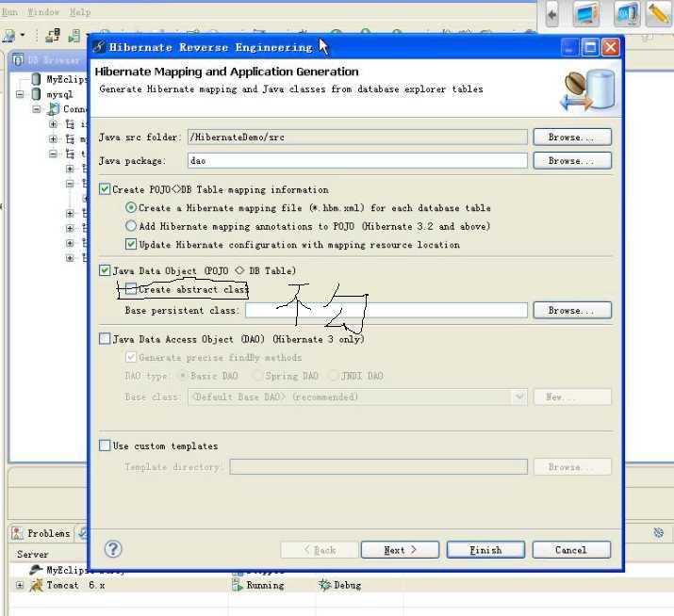
Task: Collapse the mysql tree node
Action: click(20, 94)
